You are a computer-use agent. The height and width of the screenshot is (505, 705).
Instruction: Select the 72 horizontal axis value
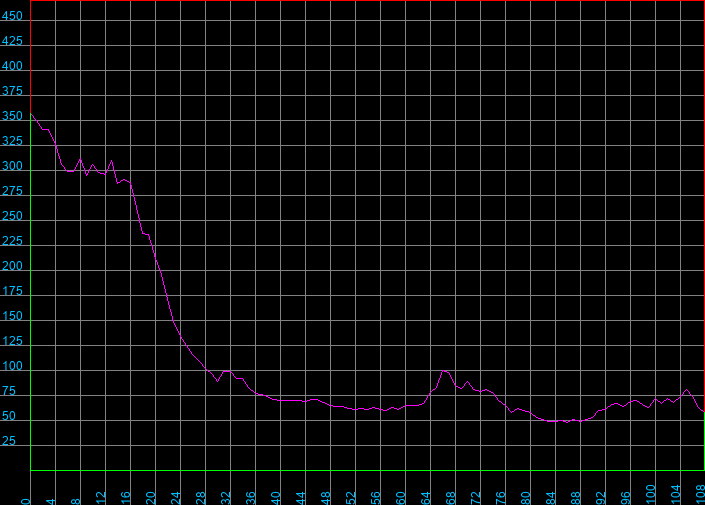tap(476, 498)
